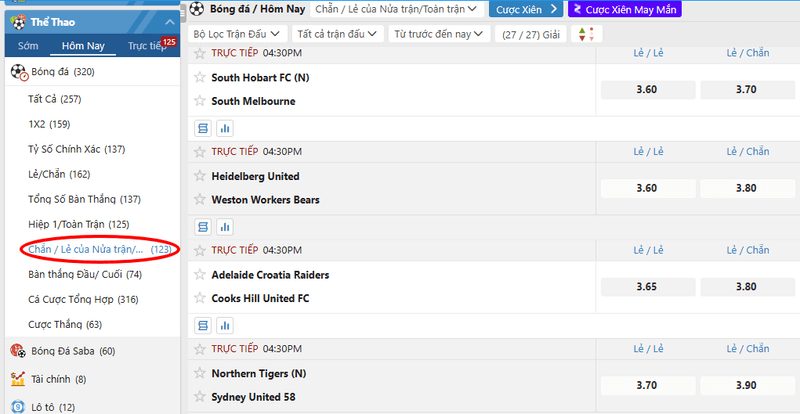800x414 pixels.
Task: Open (27 / 27) Giải league selector
Action: click(531, 34)
